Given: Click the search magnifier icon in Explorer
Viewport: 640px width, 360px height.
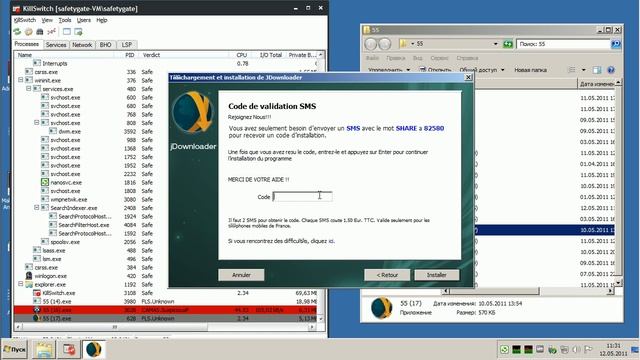Looking at the screenshot, I should click(x=616, y=44).
